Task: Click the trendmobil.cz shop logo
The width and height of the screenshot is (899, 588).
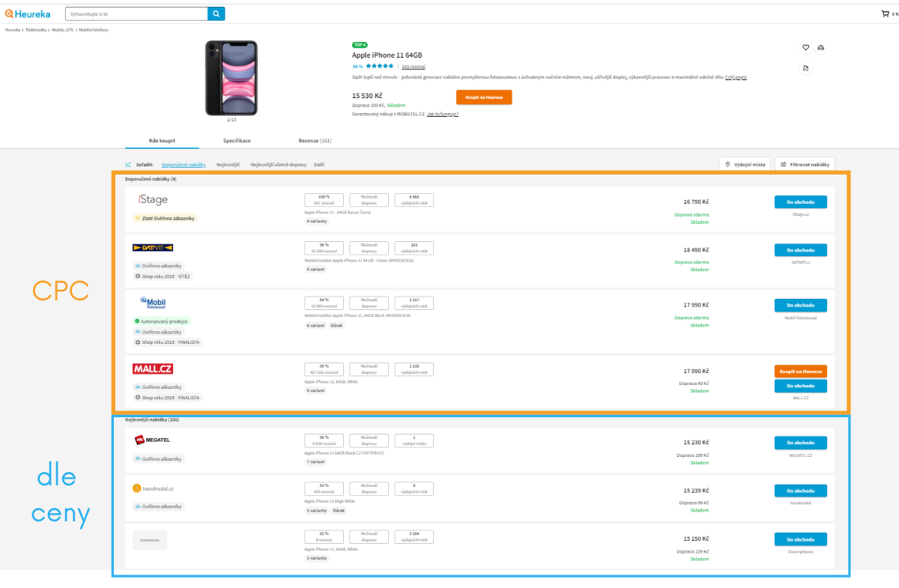Action: point(153,488)
